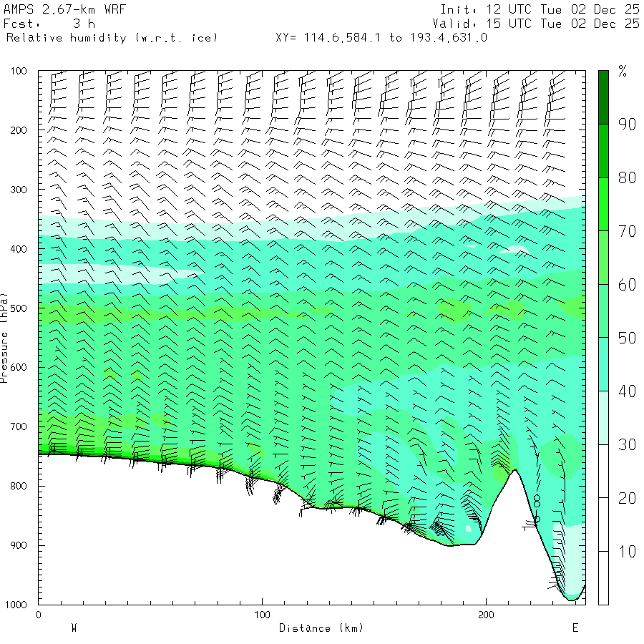Screen dimensions: 644x644
Task: Click the '40' colorbar label
Action: tap(627, 391)
